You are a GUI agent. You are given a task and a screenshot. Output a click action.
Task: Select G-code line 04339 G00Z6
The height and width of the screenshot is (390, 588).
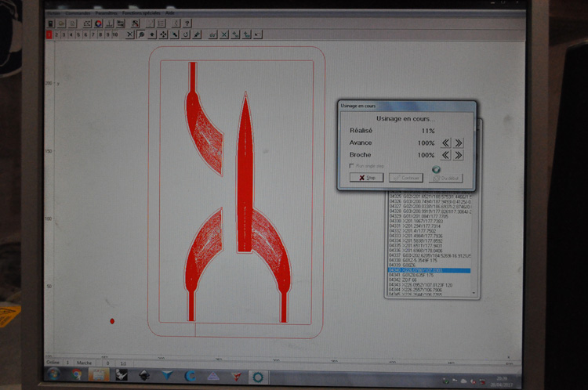pyautogui.click(x=429, y=265)
